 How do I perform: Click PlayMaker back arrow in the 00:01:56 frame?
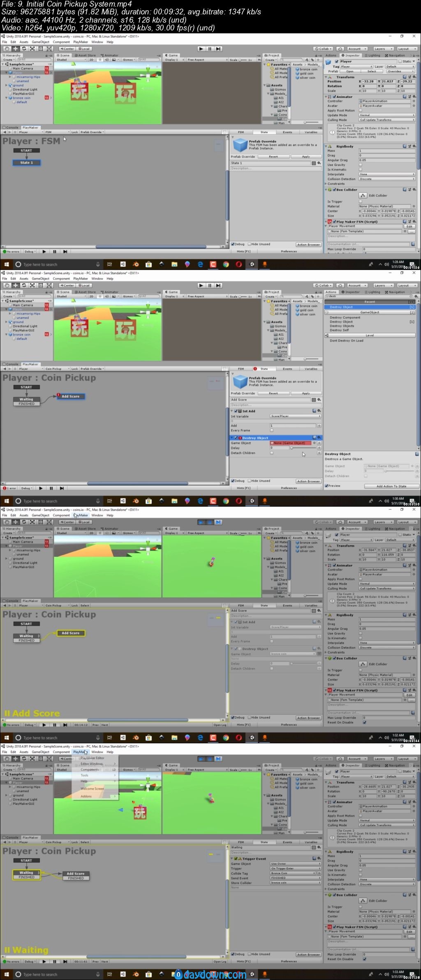tap(5, 132)
